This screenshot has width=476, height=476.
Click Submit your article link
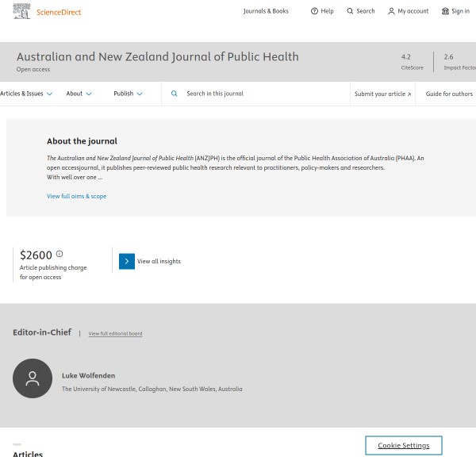coord(382,94)
